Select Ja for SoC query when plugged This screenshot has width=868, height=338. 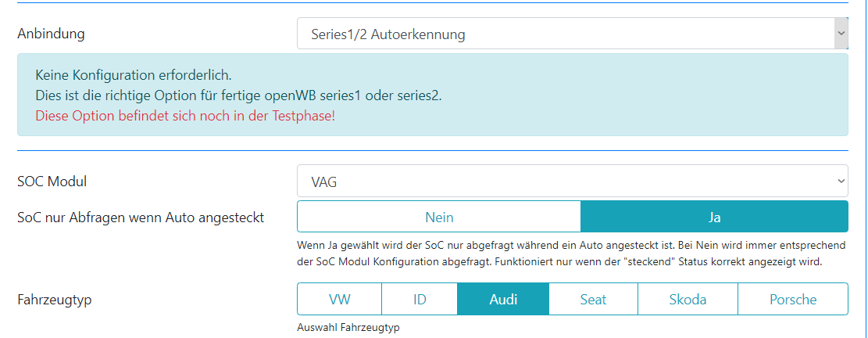tap(714, 217)
